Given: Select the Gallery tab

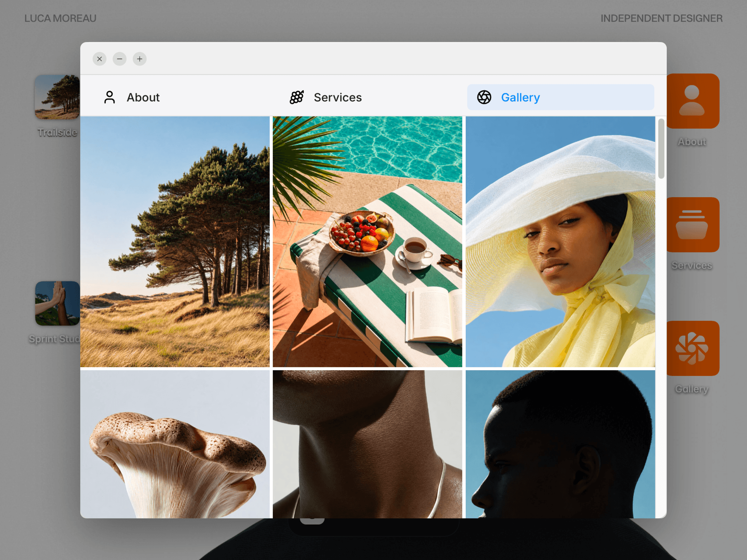Looking at the screenshot, I should 561,97.
